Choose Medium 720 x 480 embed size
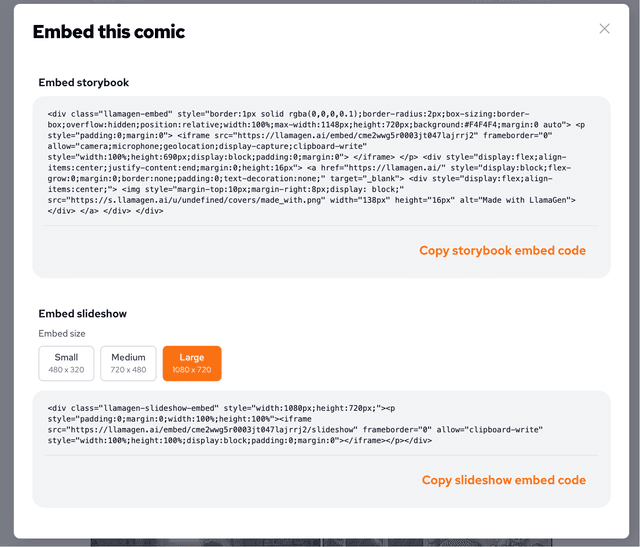The image size is (640, 547). (x=128, y=363)
